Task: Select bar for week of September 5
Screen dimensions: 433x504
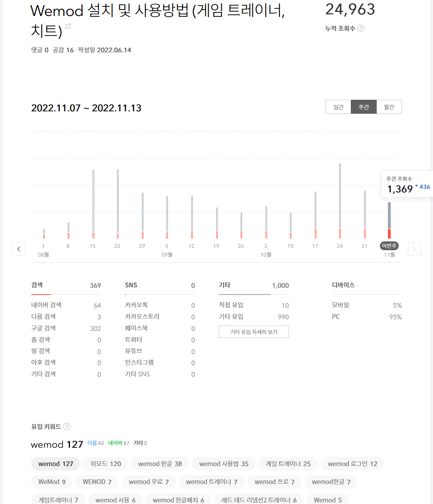Action: tap(167, 217)
